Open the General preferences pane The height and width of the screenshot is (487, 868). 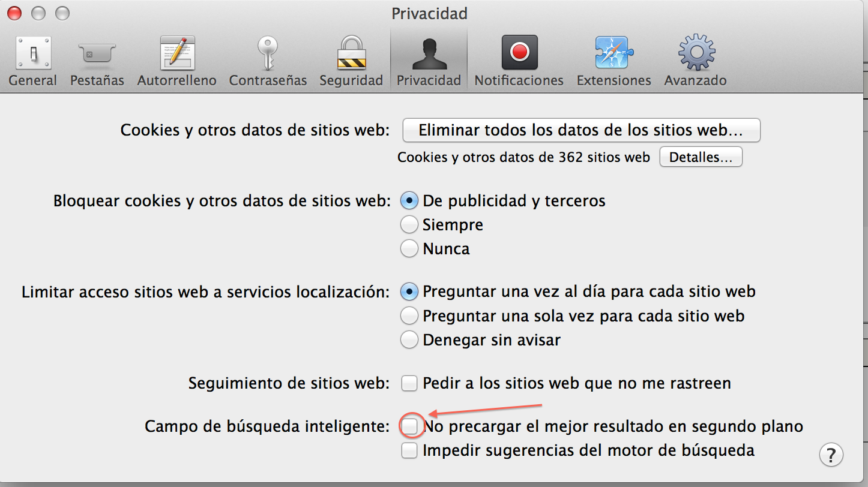click(x=33, y=57)
